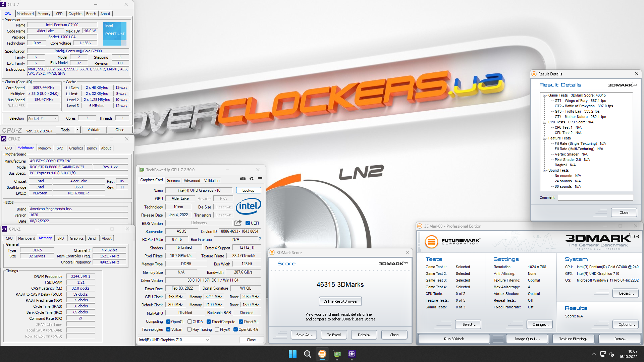Open the Windows Start menu
The height and width of the screenshot is (362, 644).
[x=292, y=354]
